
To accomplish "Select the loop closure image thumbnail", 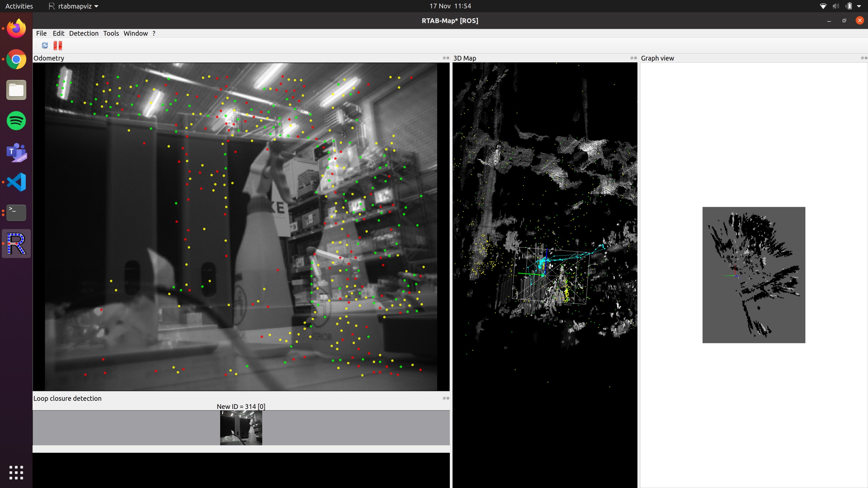I will (241, 428).
